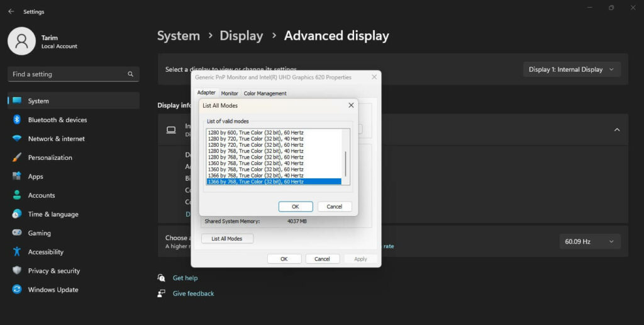
Task: Open Personalization settings
Action: click(x=74, y=157)
